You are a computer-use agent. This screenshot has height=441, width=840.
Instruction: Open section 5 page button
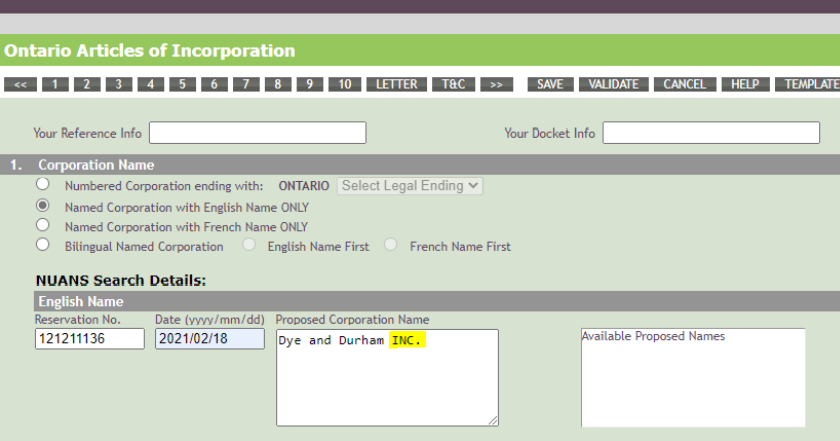click(x=183, y=85)
